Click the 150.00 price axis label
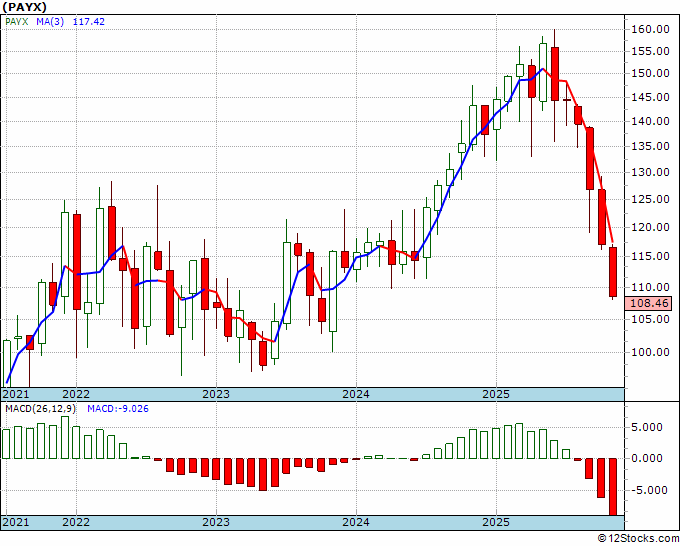This screenshot has height=546, width=680. tap(649, 73)
